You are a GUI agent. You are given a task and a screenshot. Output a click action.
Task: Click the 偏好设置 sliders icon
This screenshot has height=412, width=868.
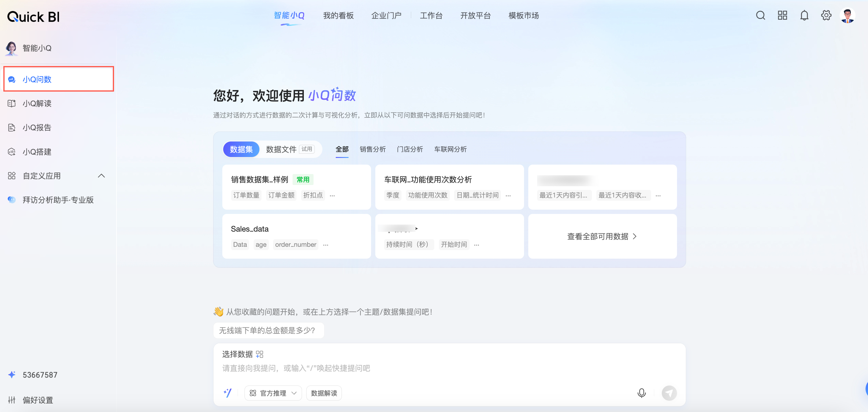click(12, 400)
